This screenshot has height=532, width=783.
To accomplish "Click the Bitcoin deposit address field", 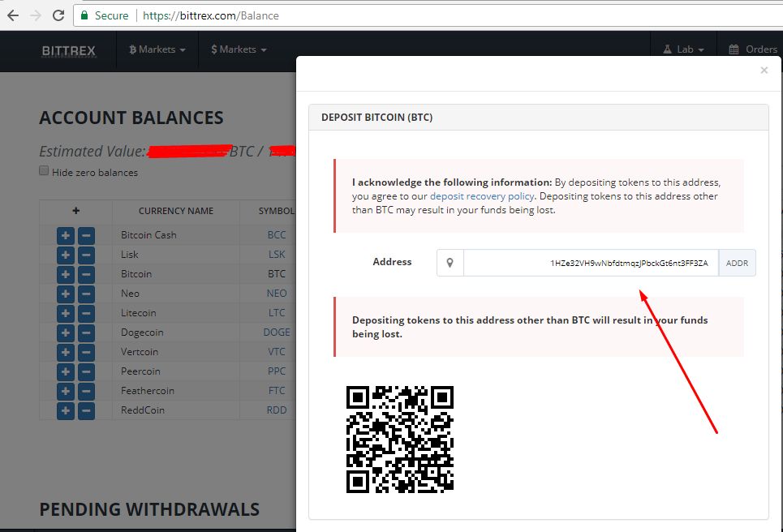I will [591, 263].
